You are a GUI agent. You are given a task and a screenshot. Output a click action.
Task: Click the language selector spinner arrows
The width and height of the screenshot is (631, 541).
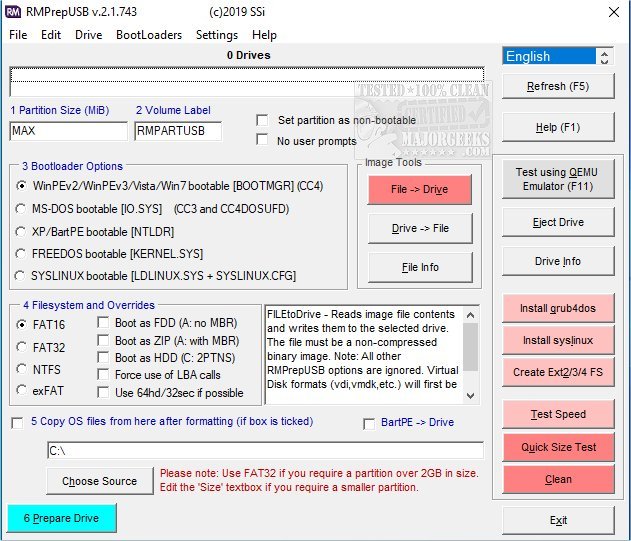click(604, 56)
